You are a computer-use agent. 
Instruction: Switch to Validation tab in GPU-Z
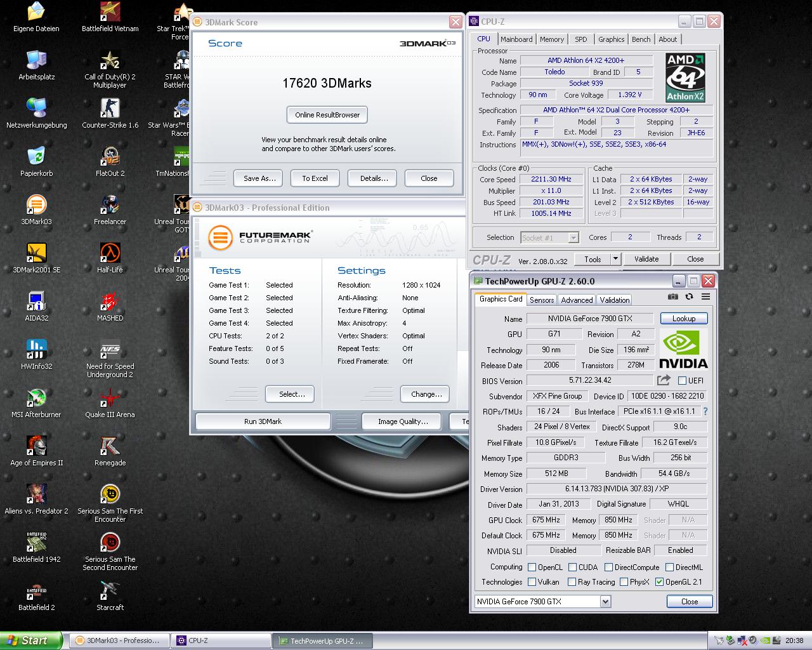point(615,300)
